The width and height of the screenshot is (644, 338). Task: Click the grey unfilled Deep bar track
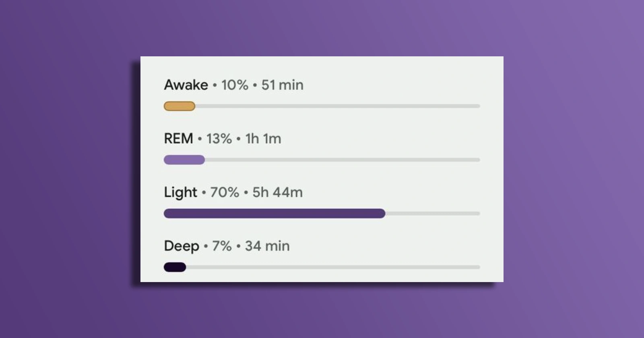(x=333, y=267)
